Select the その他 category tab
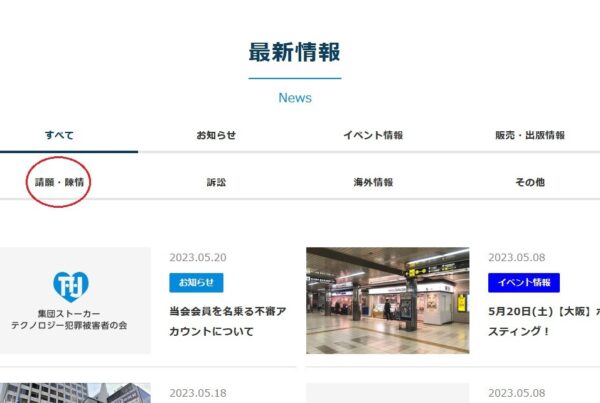600x403 pixels. pos(530,182)
